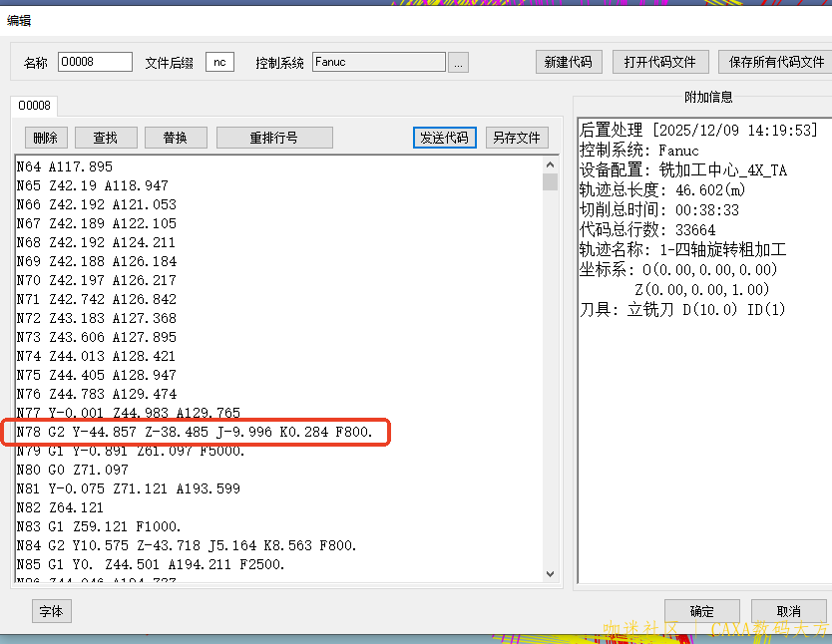Open the 查找 search function

tap(106, 137)
